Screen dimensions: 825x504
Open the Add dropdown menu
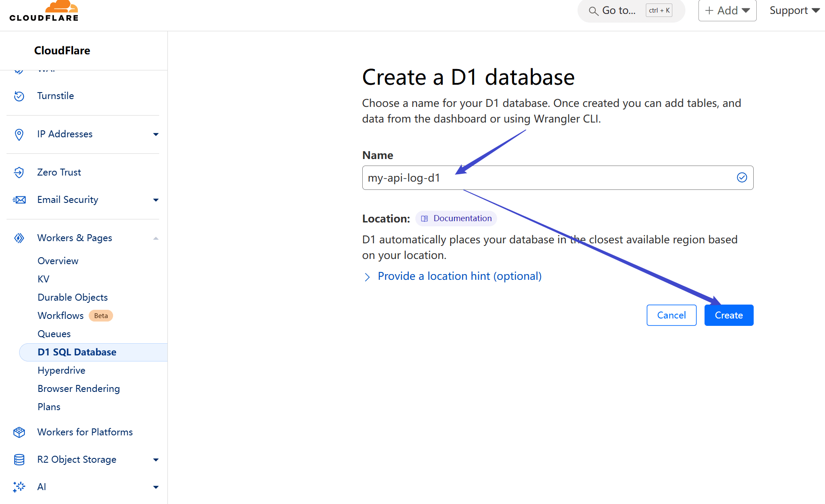click(727, 10)
